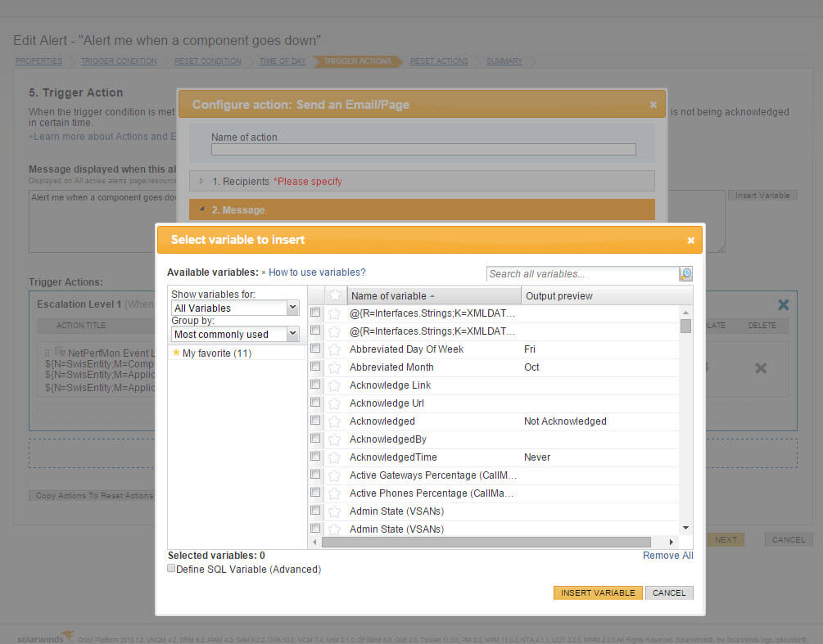Click the star column header in the variable list

point(333,295)
